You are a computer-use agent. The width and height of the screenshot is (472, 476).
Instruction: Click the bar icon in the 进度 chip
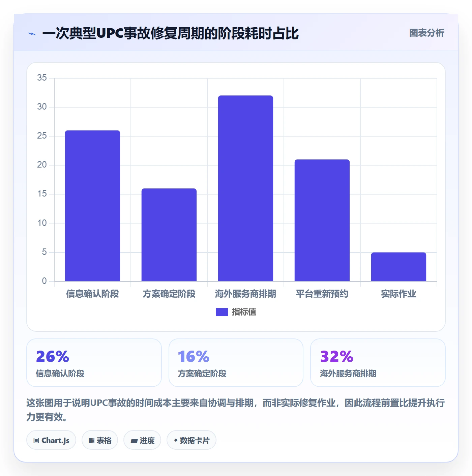[134, 441]
